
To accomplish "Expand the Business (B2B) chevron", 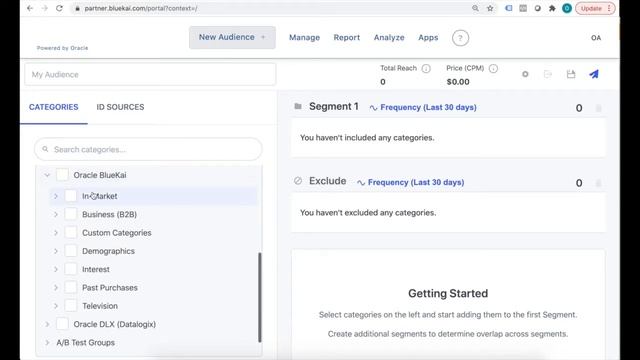I will click(56, 214).
